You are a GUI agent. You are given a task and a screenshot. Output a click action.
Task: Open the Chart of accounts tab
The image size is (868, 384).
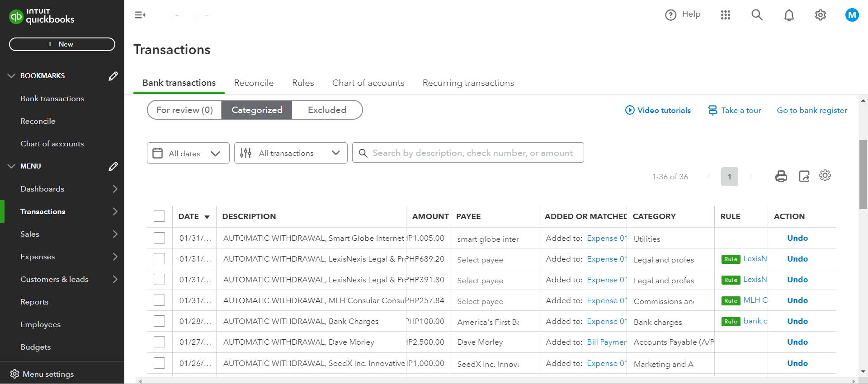click(x=368, y=83)
